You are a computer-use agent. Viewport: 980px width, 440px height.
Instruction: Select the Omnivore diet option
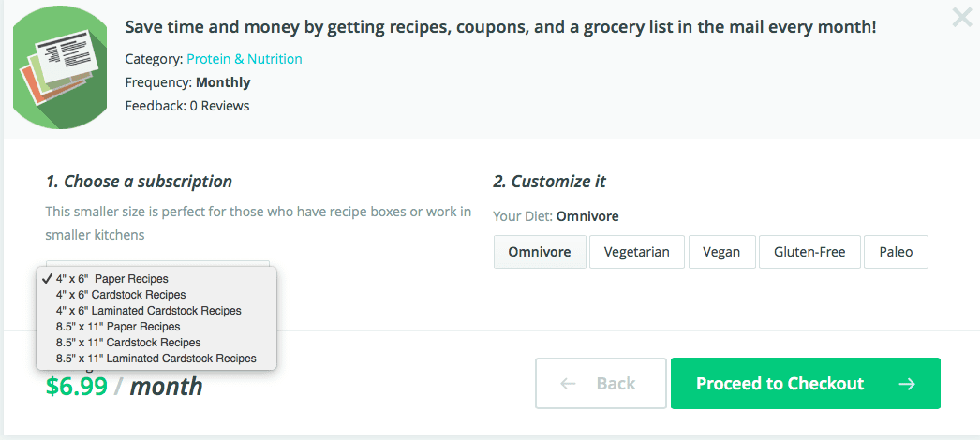(x=540, y=252)
